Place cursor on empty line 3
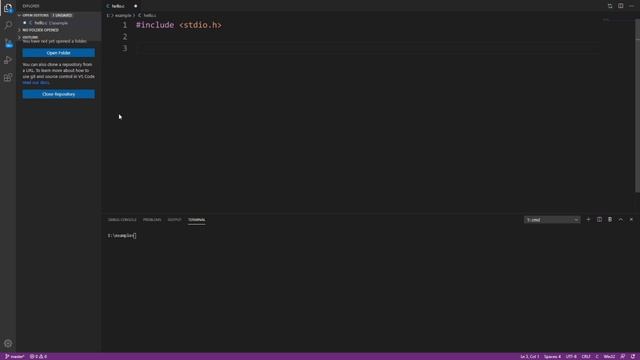This screenshot has height=360, width=640. [x=367, y=48]
